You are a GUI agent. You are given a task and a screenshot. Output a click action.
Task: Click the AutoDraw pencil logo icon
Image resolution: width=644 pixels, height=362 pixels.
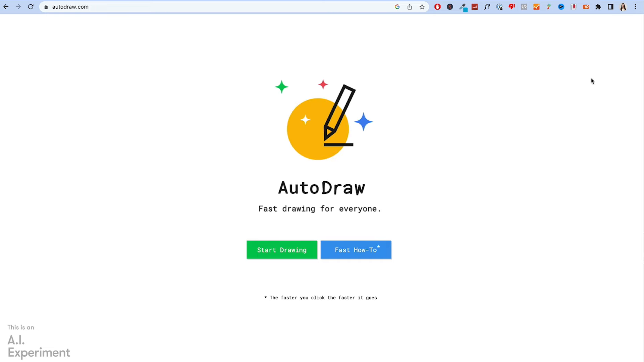point(322,119)
